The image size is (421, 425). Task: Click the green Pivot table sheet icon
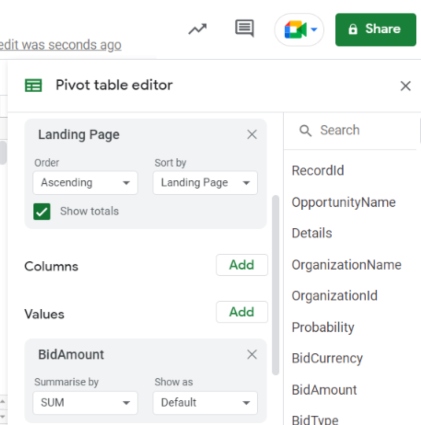pos(33,85)
